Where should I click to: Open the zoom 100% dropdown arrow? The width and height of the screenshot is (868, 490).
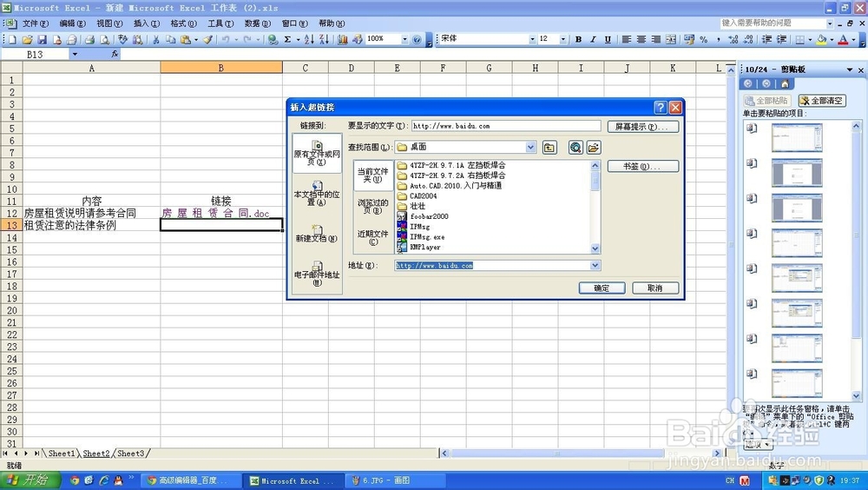point(404,39)
